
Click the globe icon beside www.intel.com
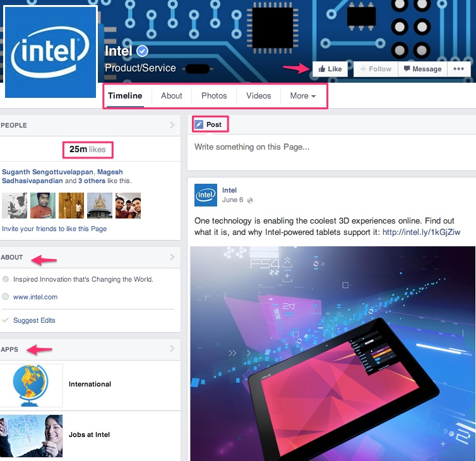6,296
